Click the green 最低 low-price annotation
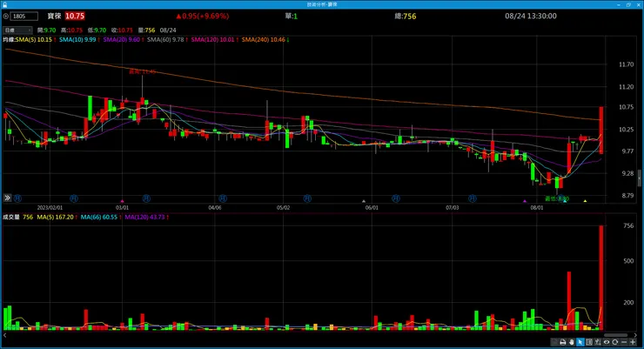The width and height of the screenshot is (644, 349). 557,198
